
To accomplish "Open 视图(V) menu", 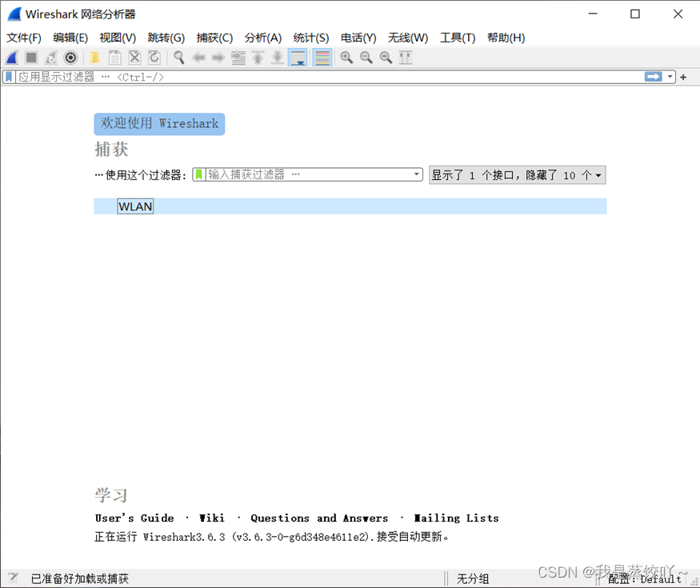I will [x=118, y=38].
